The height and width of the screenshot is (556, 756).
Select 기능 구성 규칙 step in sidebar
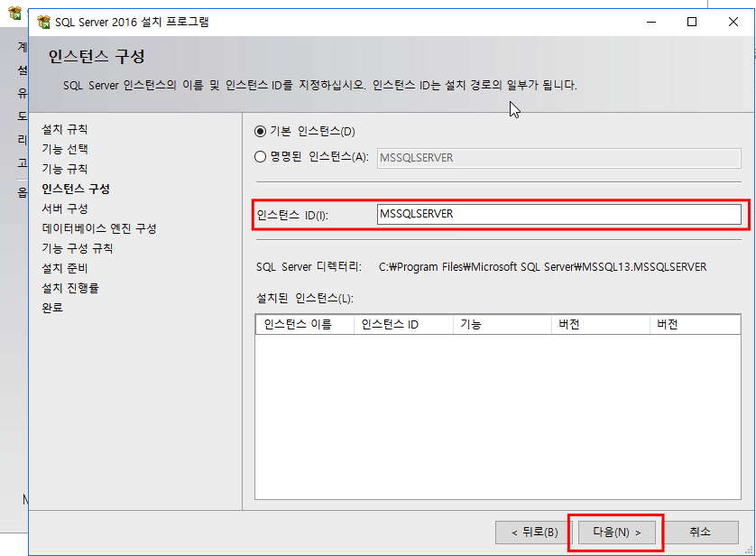tap(78, 248)
